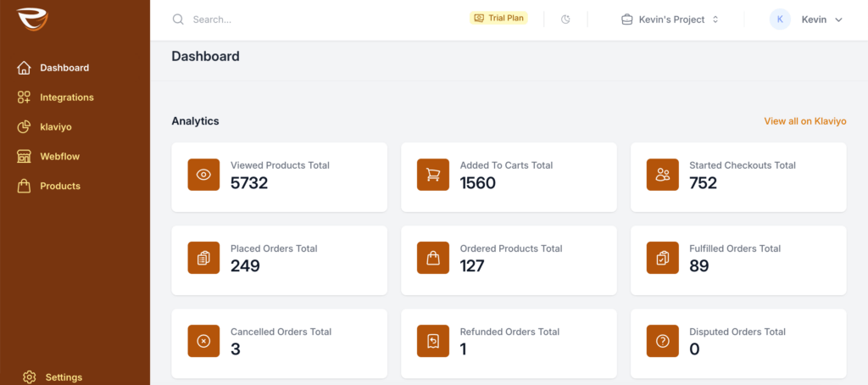Open Webflow from the sidebar

point(60,157)
